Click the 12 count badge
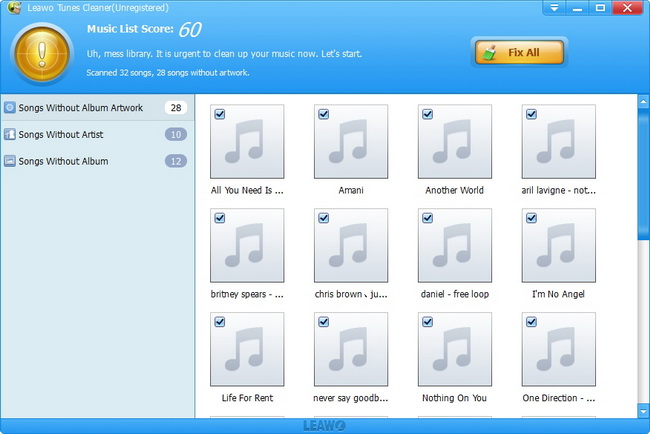Screen dimensions: 650x434 point(176,161)
